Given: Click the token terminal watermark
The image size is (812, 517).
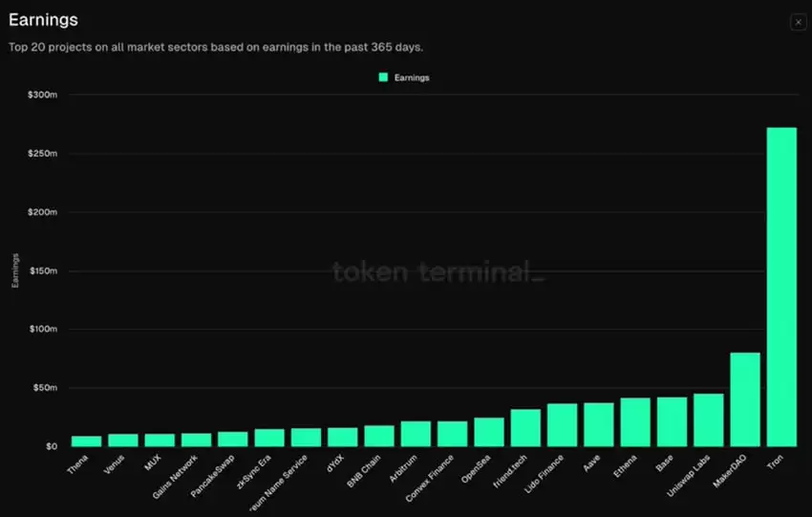Looking at the screenshot, I should 438,271.
